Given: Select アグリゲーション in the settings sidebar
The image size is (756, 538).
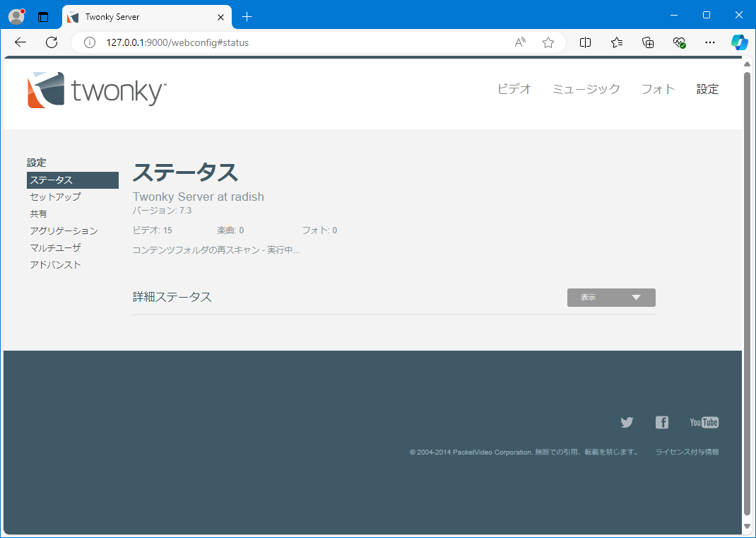Looking at the screenshot, I should [x=64, y=230].
